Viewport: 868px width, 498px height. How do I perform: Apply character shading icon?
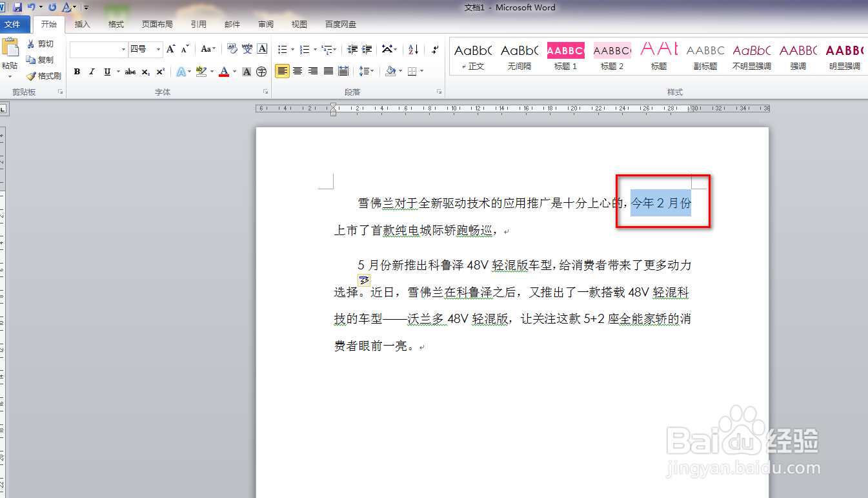click(x=247, y=72)
